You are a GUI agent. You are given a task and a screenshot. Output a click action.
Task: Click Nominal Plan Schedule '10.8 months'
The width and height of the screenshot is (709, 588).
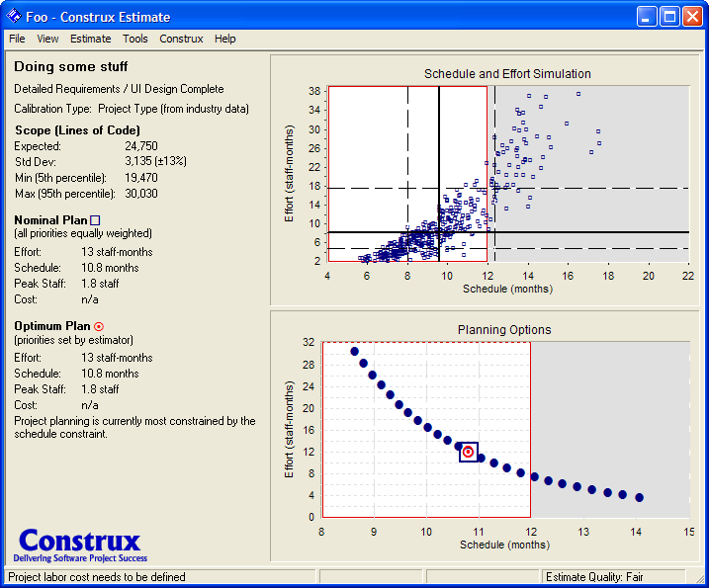(x=110, y=268)
